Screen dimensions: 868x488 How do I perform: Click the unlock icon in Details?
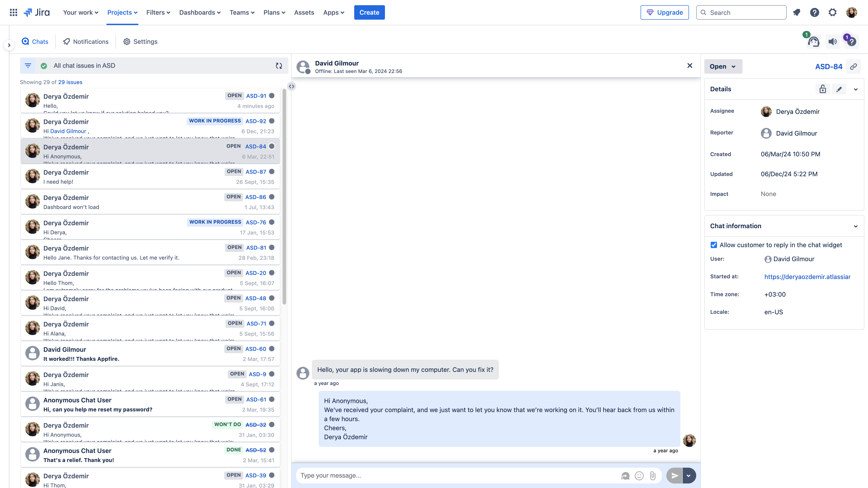[823, 89]
